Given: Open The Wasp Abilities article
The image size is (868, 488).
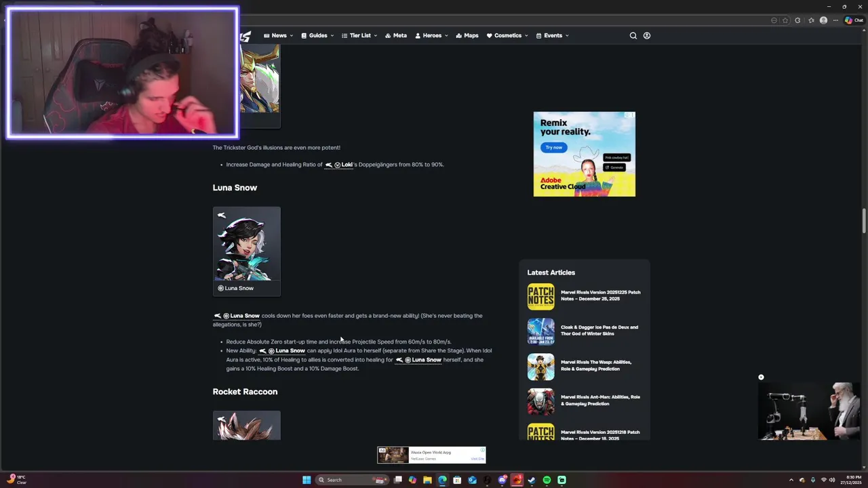Looking at the screenshot, I should [x=596, y=365].
